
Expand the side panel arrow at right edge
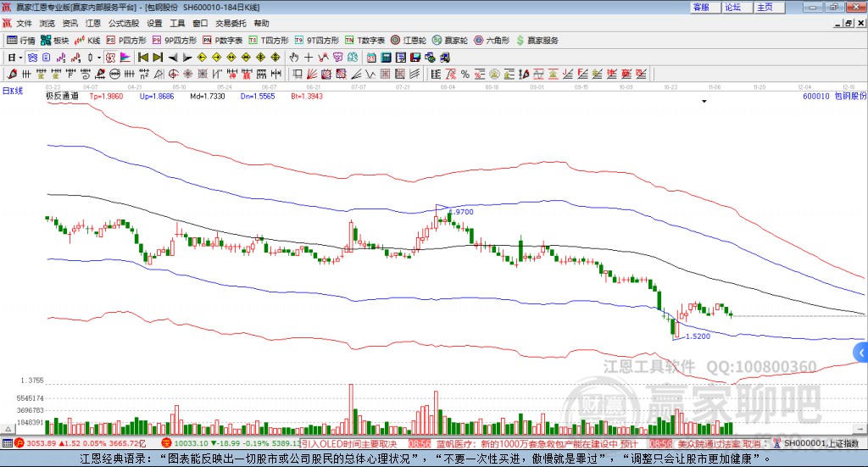point(860,352)
